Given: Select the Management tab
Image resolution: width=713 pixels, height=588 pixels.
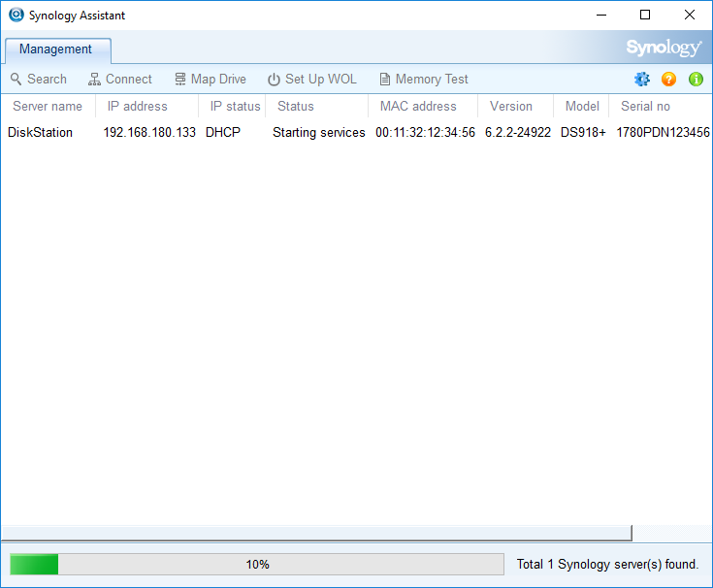Looking at the screenshot, I should [58, 49].
